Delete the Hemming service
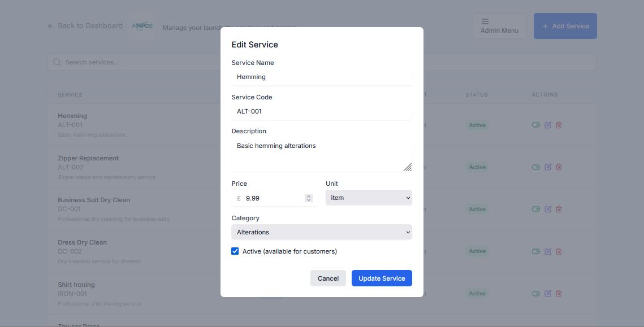This screenshot has height=327, width=644. [x=559, y=125]
